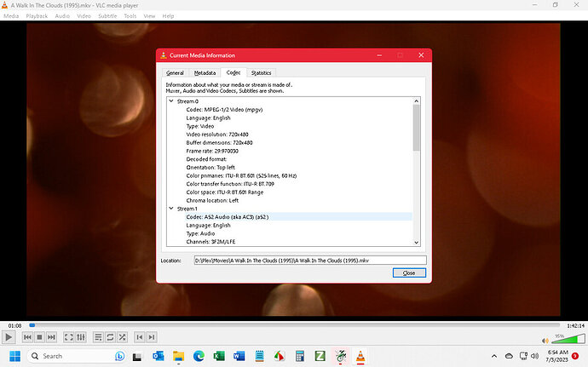
Task: Toggle fullscreen video mode
Action: tap(69, 337)
